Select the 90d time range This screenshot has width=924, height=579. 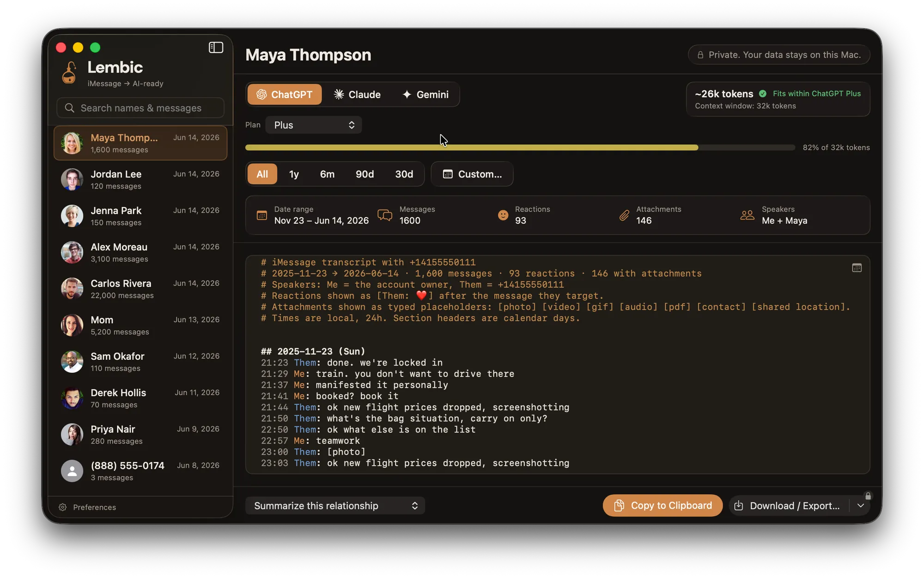(365, 174)
